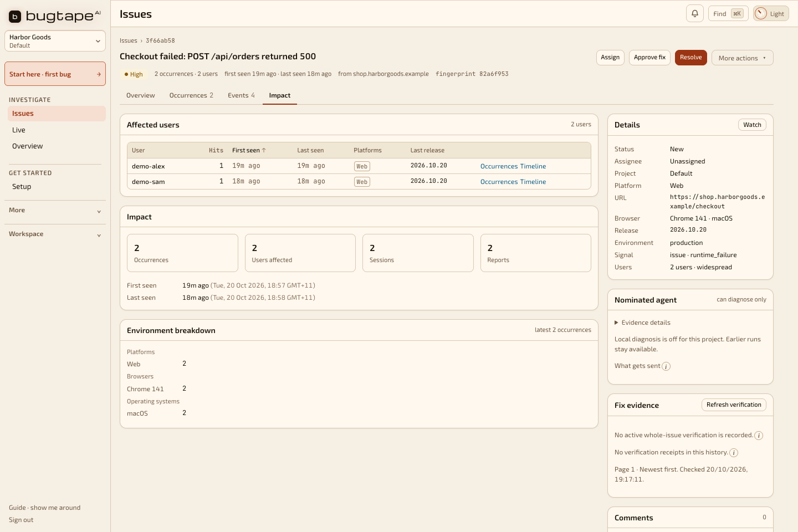The image size is (798, 532).
Task: Go to Issues in the breadcrumb
Action: coord(129,40)
